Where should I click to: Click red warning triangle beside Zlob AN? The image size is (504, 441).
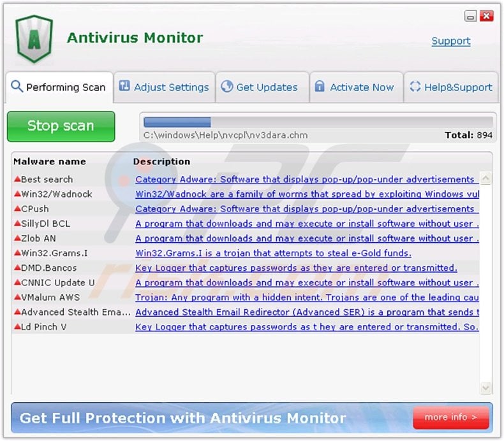(x=17, y=238)
